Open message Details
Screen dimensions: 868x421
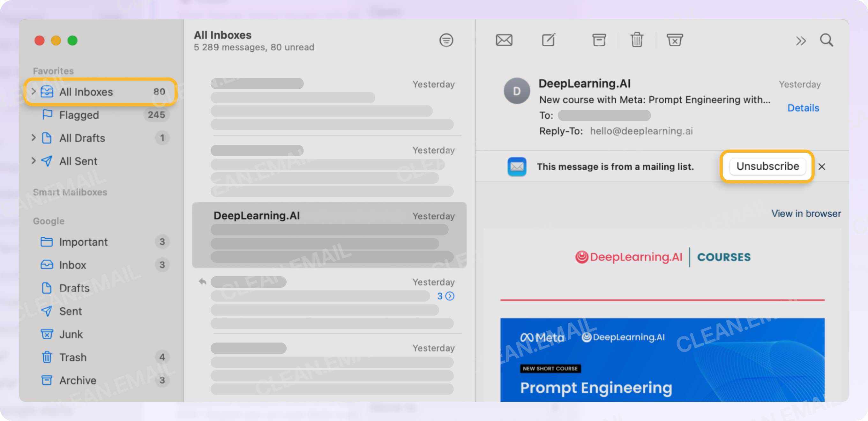[803, 108]
